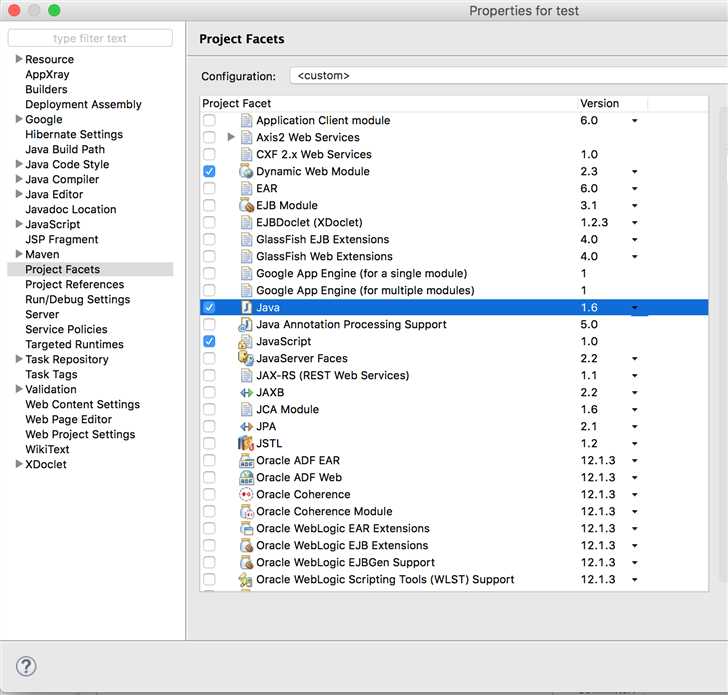Image resolution: width=728 pixels, height=695 pixels.
Task: Click the Version column header
Action: point(599,104)
